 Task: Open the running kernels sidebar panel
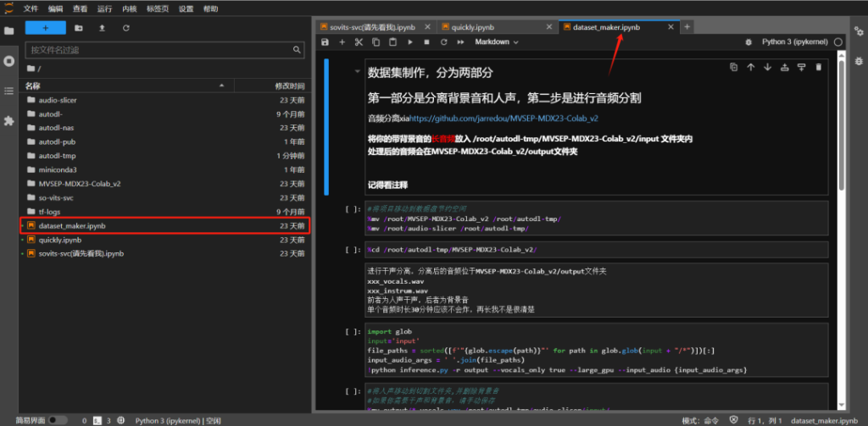[9, 61]
